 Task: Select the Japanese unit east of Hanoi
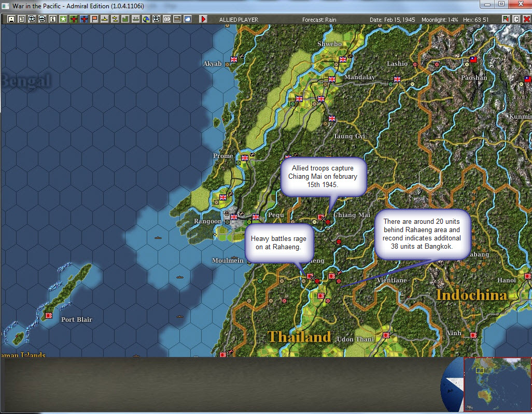(x=527, y=276)
